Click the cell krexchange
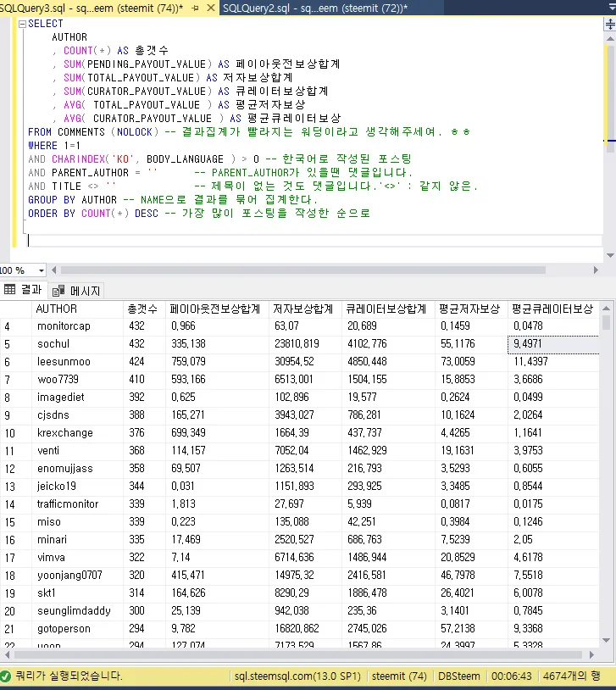 pyautogui.click(x=77, y=433)
